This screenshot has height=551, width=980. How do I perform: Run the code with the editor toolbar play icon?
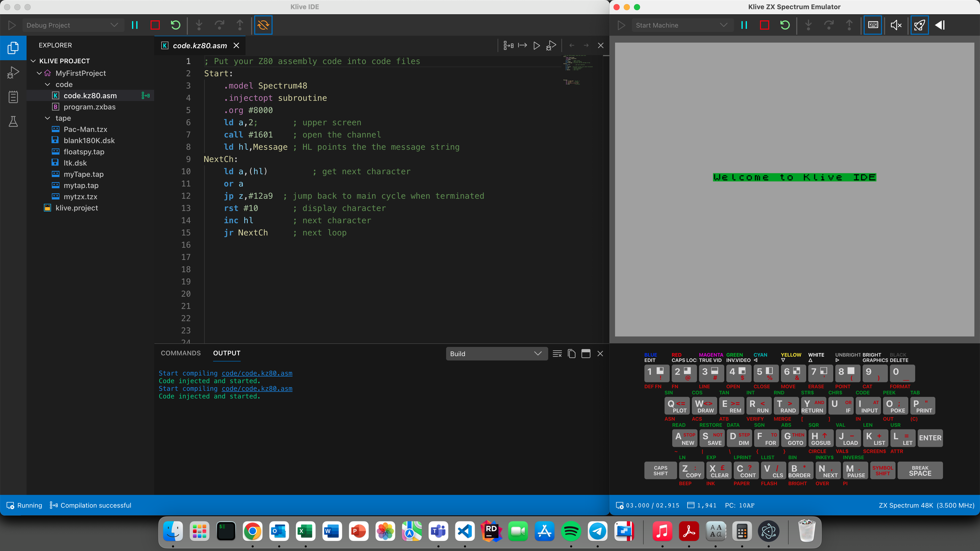pyautogui.click(x=536, y=46)
